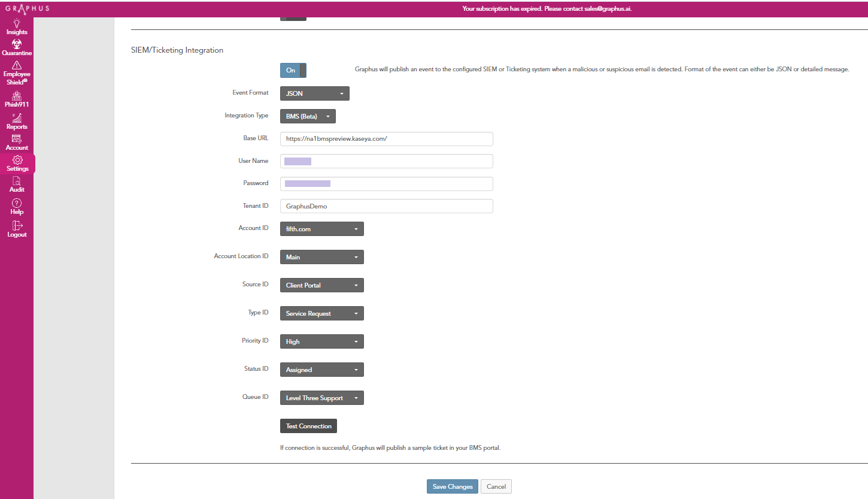Open the Settings gear icon
Screen dimensions: 868x499
[x=17, y=159]
